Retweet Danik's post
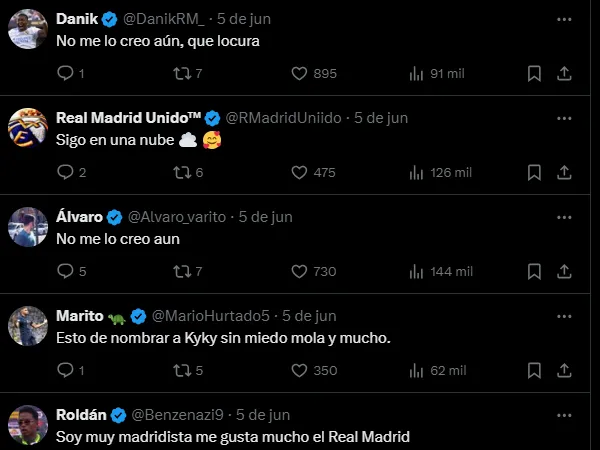The image size is (600, 450). tap(182, 73)
